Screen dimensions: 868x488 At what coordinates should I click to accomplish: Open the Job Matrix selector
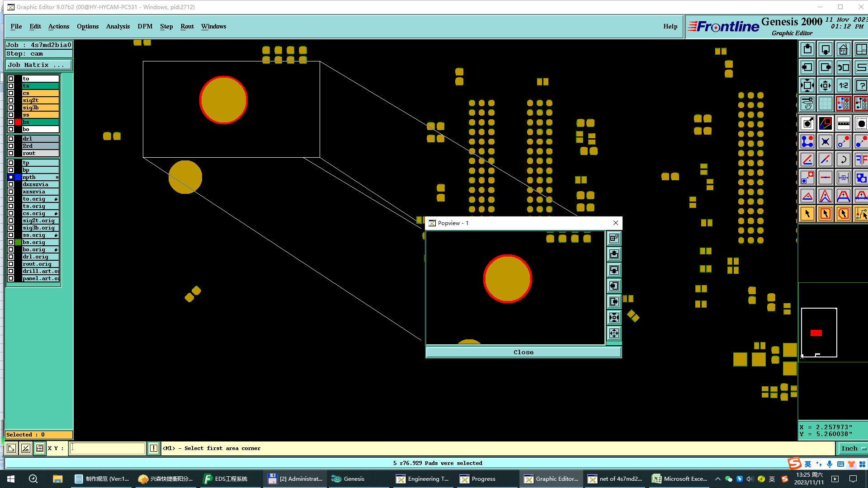(x=38, y=65)
